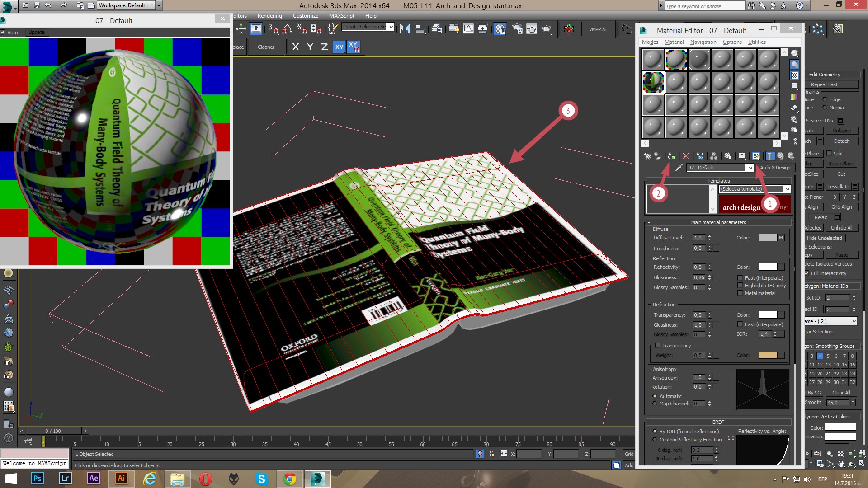This screenshot has width=868, height=488.
Task: Select Edge constraint radio button
Action: (825, 99)
